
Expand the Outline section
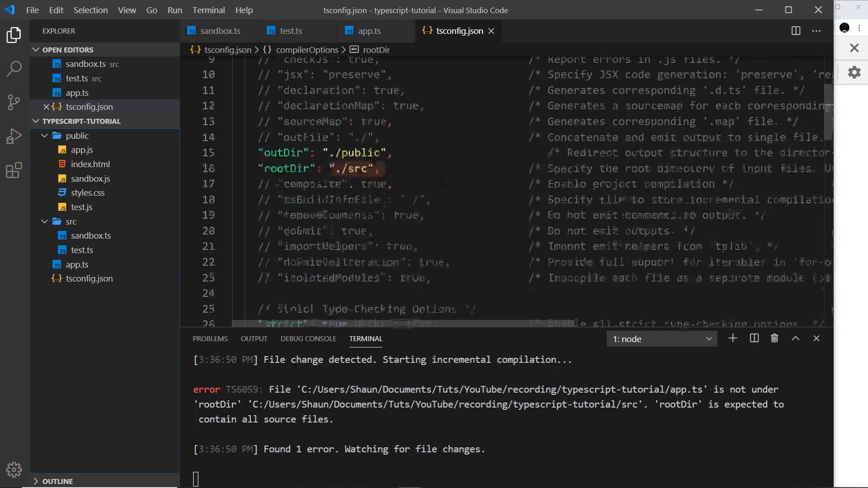(x=36, y=481)
